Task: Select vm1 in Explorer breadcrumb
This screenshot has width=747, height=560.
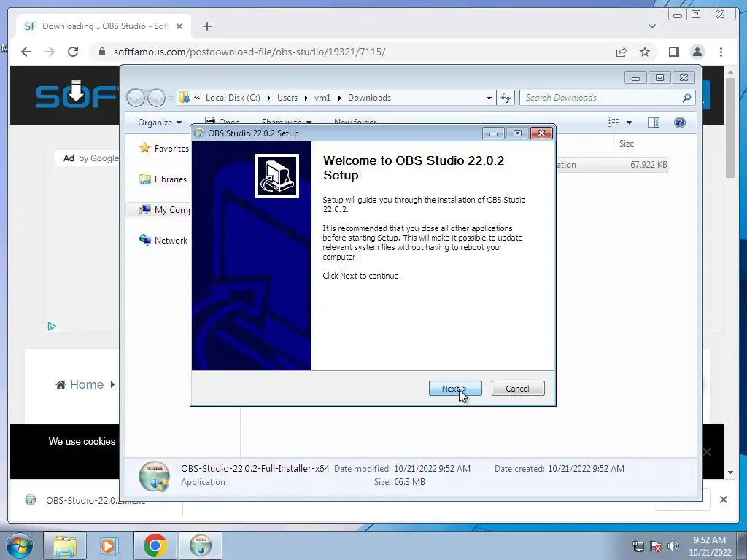Action: click(x=322, y=98)
